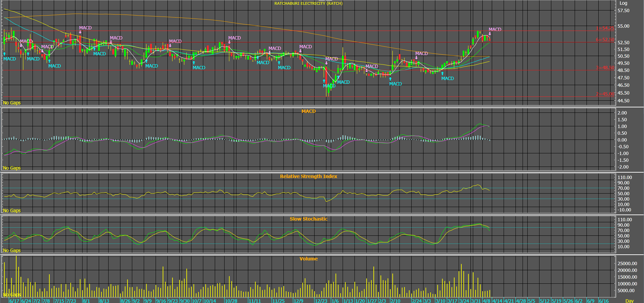This screenshot has width=644, height=303.
Task: Select the 5/5 date on time axis
Action: 532,301
